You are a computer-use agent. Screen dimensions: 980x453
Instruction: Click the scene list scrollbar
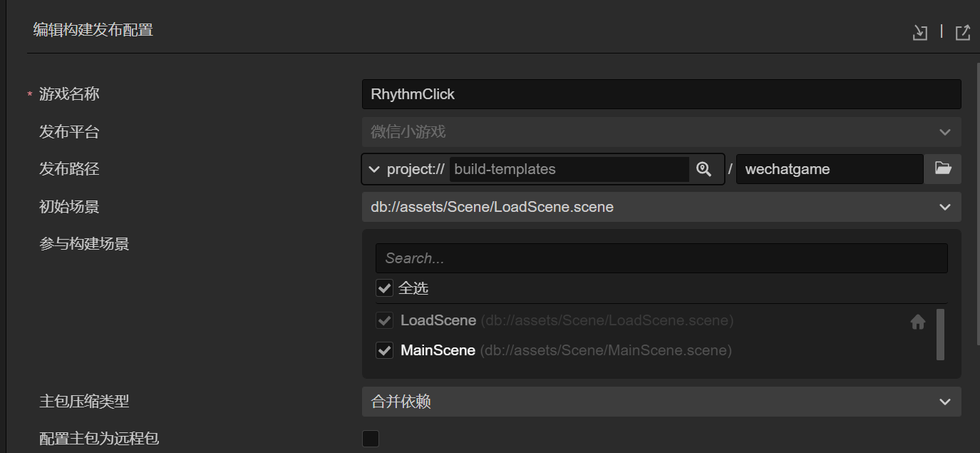pos(940,335)
